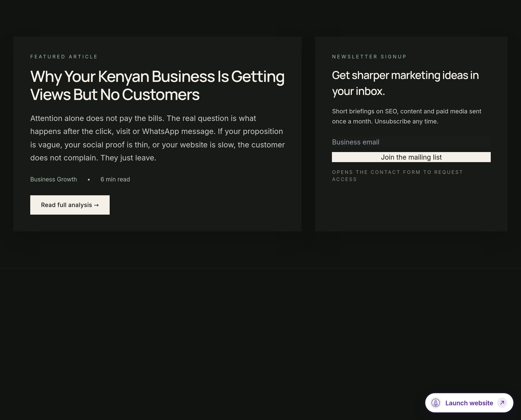
Task: Click the OPENS THE CONTACT FORM note
Action: click(x=397, y=176)
